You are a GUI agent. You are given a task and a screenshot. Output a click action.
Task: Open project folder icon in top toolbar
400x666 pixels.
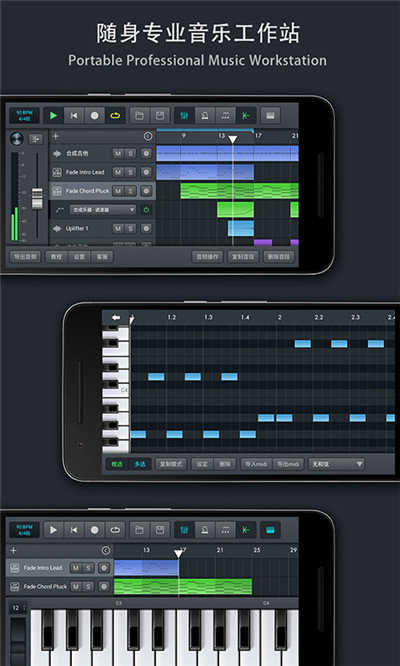[139, 116]
